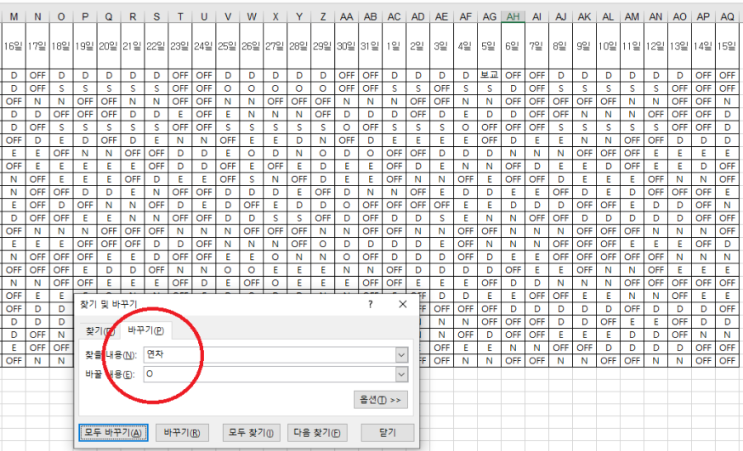The image size is (743, 451).
Task: Switch to the 찾기 tab
Action: coord(100,331)
